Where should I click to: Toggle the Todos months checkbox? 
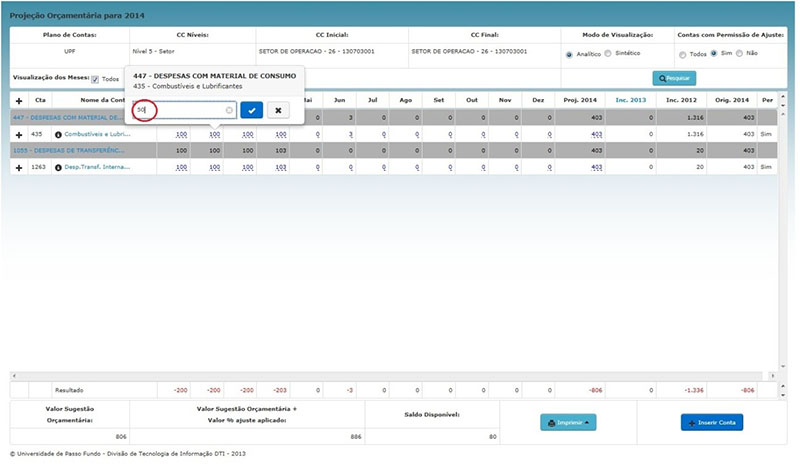coord(95,80)
